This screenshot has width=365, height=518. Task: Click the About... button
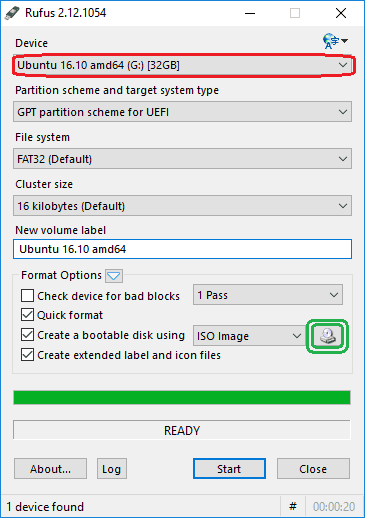pyautogui.click(x=50, y=469)
